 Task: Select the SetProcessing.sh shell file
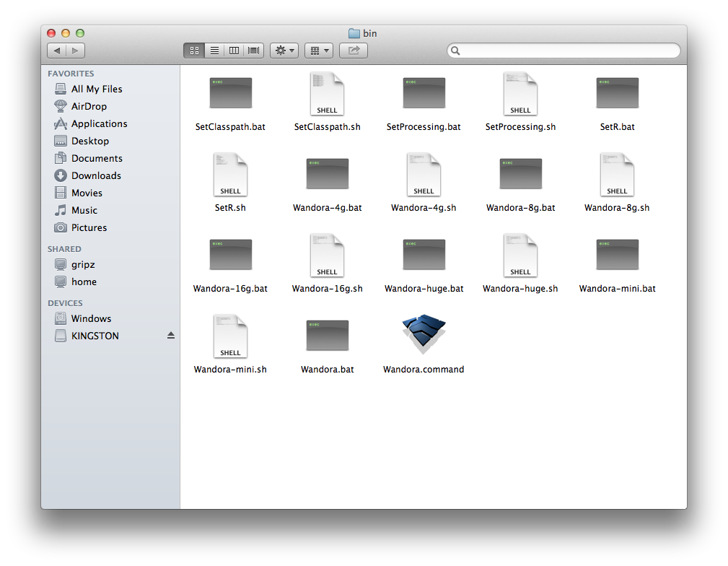pos(520,94)
